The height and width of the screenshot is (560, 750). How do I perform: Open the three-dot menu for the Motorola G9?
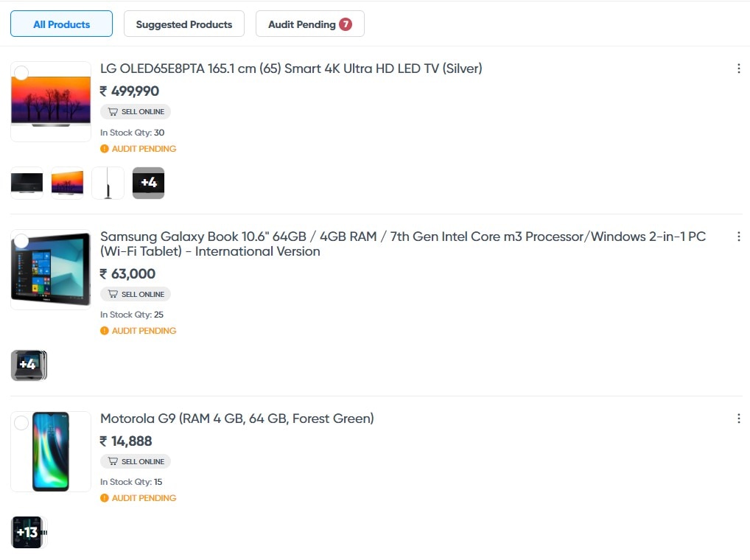[739, 418]
